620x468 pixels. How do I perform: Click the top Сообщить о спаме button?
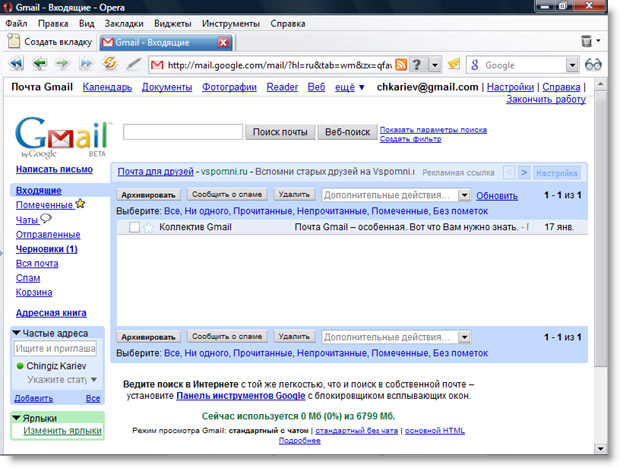point(227,194)
